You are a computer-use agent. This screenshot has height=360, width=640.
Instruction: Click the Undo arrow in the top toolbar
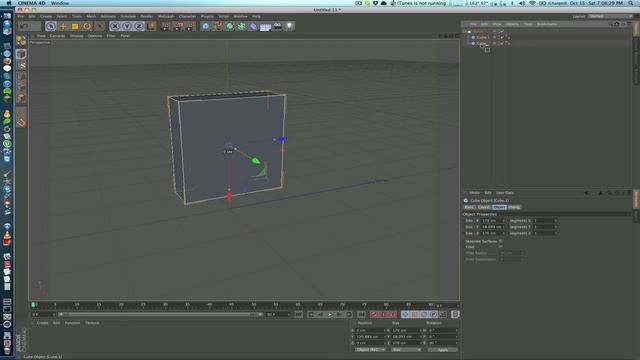tap(24, 27)
